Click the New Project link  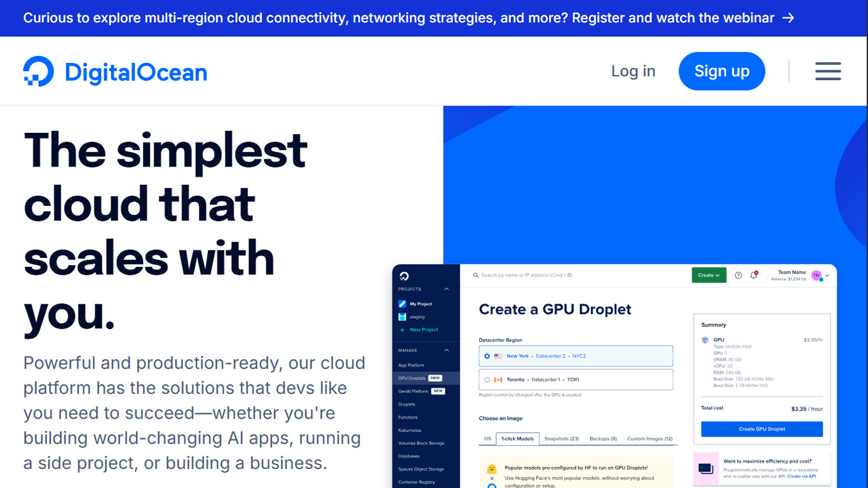(x=424, y=330)
